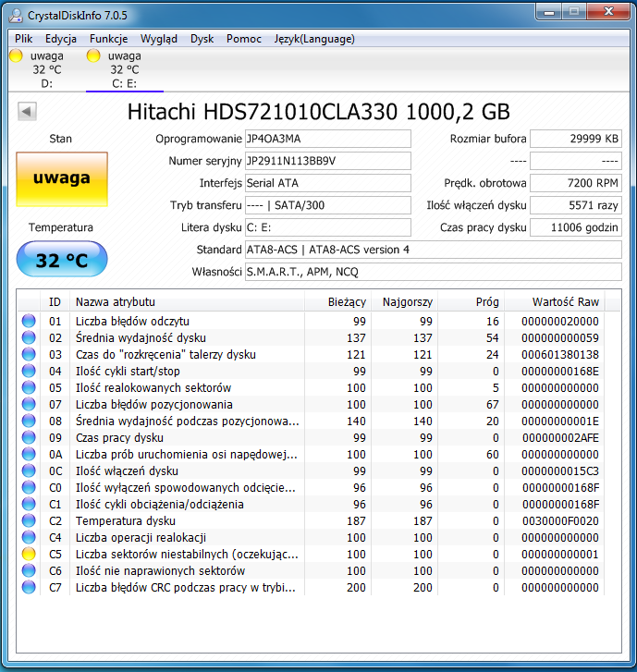Image resolution: width=637 pixels, height=672 pixels.
Task: Select row Ilość nie naprawionych sektorów
Action: point(311,570)
